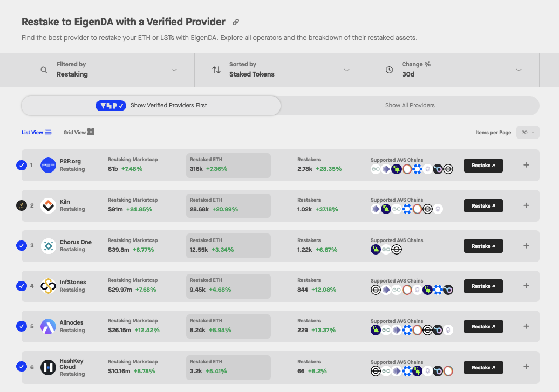
Task: Expand the InfStones row with plus
Action: 526,286
